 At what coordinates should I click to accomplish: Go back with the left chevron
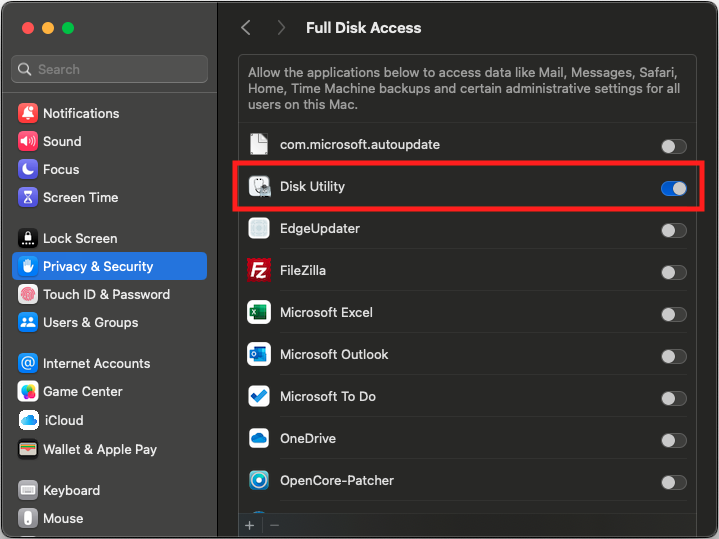246,28
